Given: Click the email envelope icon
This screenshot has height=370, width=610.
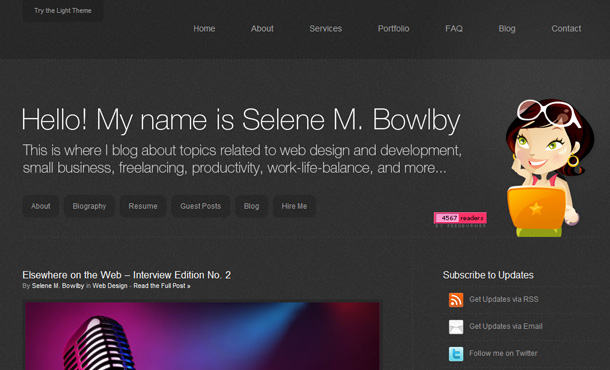Looking at the screenshot, I should click(456, 327).
